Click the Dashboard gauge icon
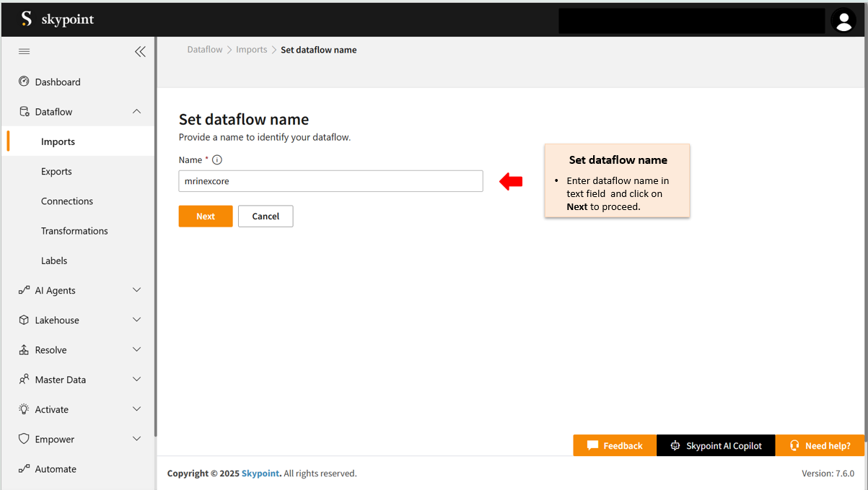 click(x=24, y=82)
